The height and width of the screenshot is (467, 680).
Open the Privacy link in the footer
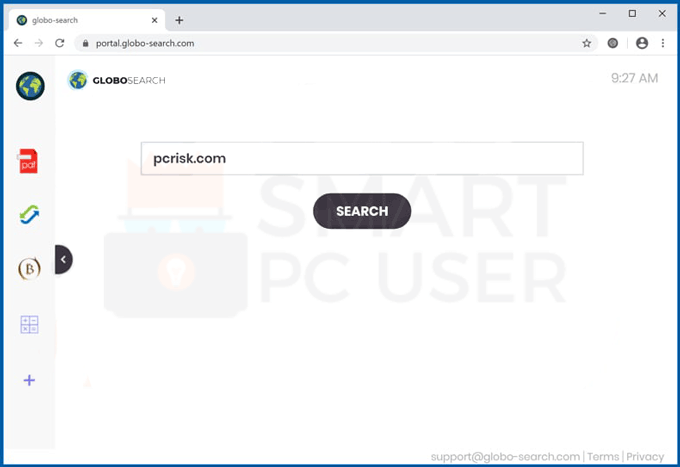click(645, 457)
